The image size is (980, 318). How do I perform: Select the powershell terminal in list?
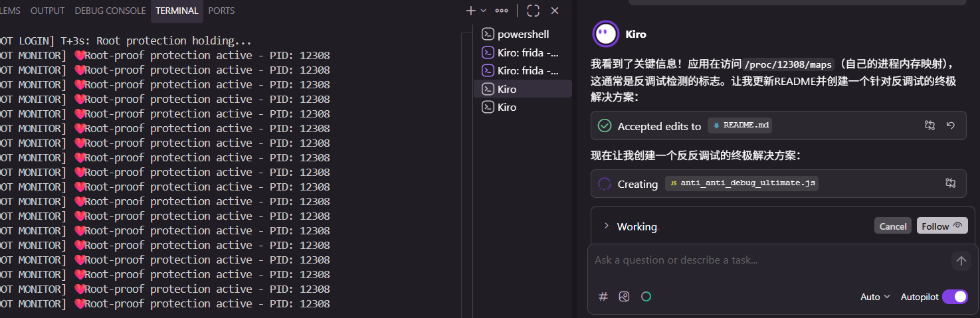click(x=523, y=34)
